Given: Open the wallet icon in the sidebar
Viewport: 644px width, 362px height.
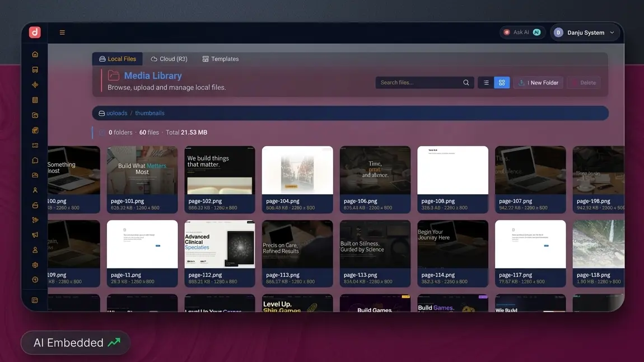Looking at the screenshot, I should tap(35, 205).
